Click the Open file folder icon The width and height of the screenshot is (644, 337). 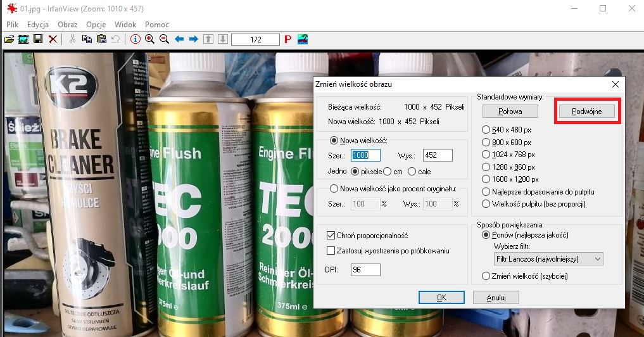[x=9, y=39]
